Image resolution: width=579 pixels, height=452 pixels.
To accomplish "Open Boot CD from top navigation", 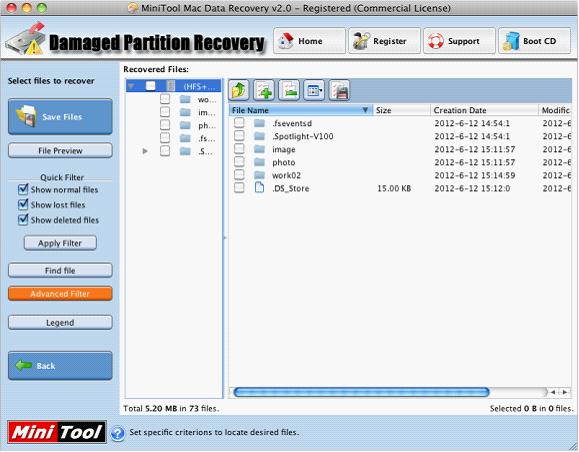I will 534,41.
